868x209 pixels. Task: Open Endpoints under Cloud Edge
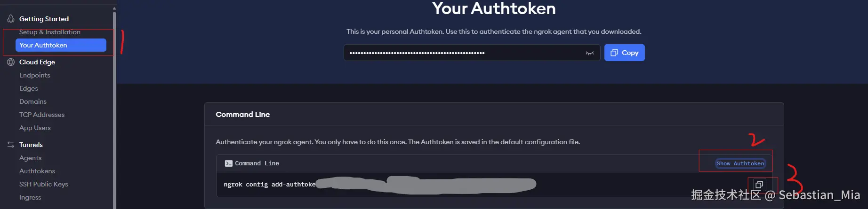point(35,75)
